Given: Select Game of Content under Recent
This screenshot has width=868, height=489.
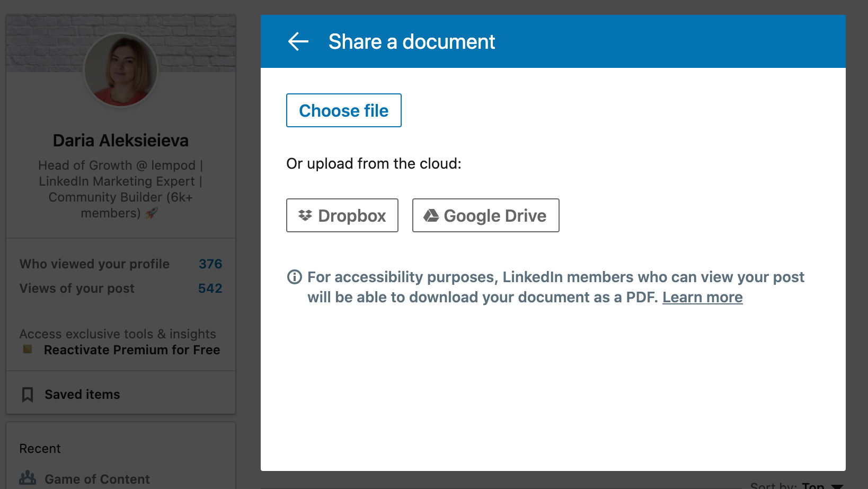Looking at the screenshot, I should (97, 479).
